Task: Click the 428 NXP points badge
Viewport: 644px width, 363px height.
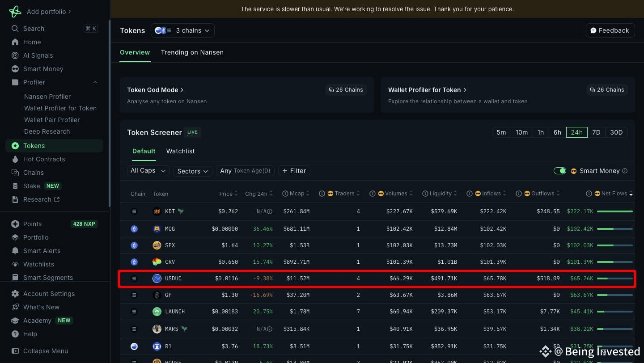Action: pos(84,224)
